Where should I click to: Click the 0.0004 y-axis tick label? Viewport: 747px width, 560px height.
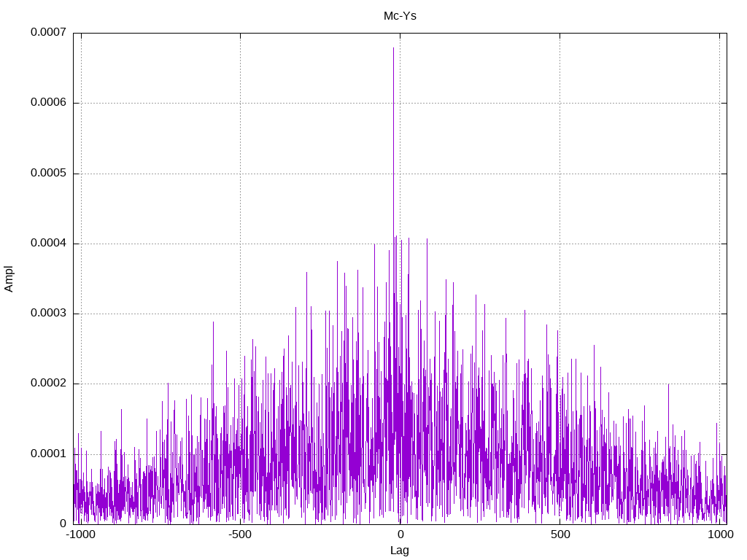[49, 243]
